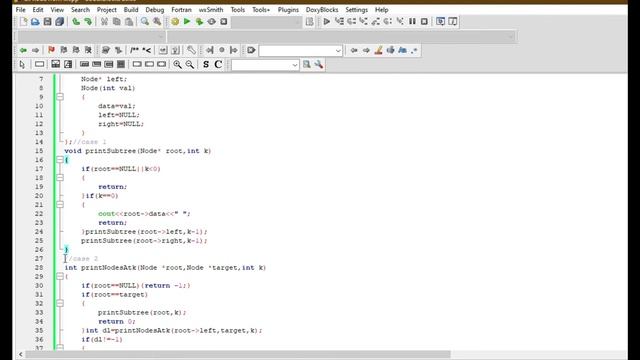Toggle selected text only search
Screen dimensions: 640x360
391,50
